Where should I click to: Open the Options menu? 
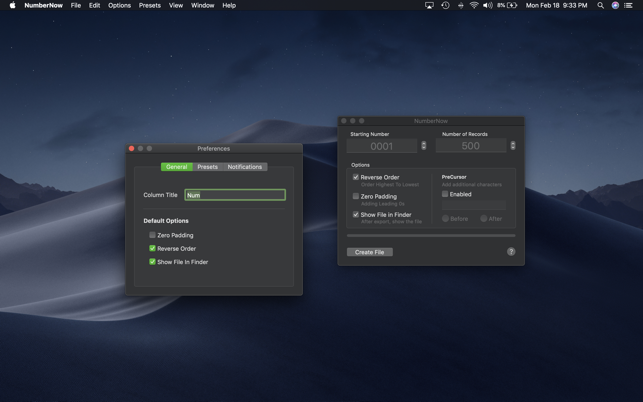click(119, 5)
